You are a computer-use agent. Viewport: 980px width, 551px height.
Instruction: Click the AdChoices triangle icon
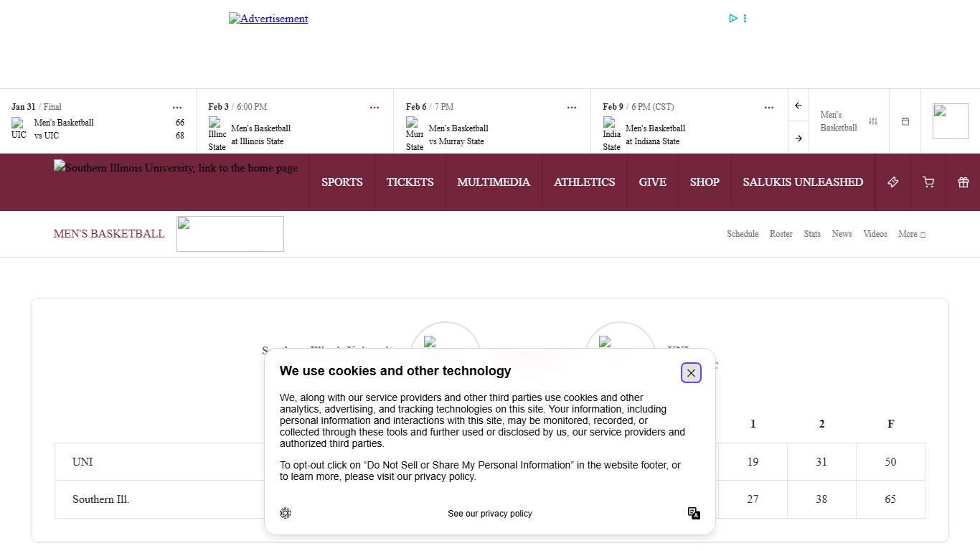point(733,19)
